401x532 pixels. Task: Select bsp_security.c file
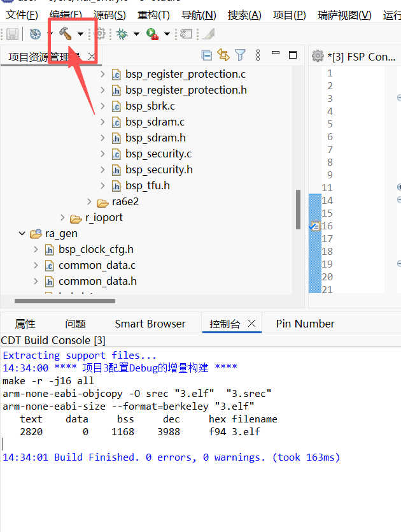click(x=158, y=154)
